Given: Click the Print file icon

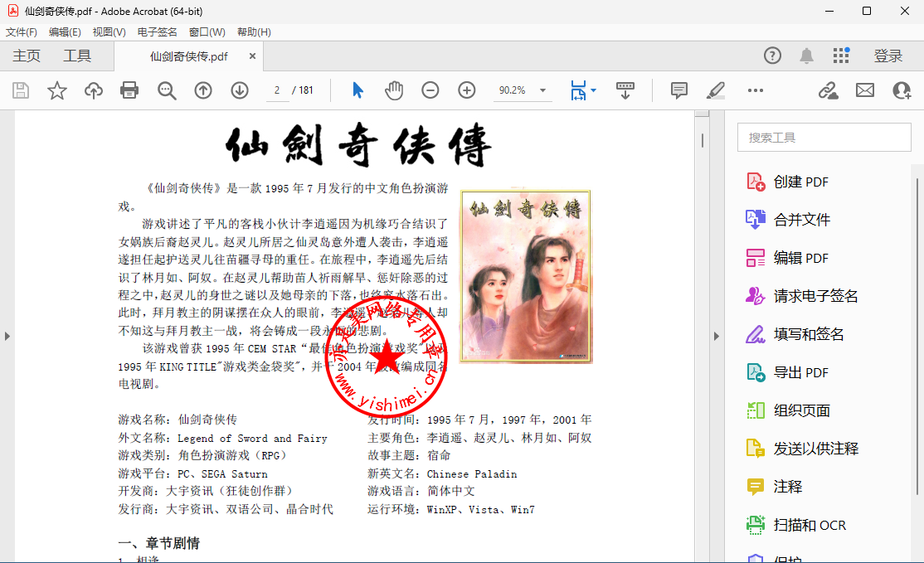Looking at the screenshot, I should [x=129, y=90].
